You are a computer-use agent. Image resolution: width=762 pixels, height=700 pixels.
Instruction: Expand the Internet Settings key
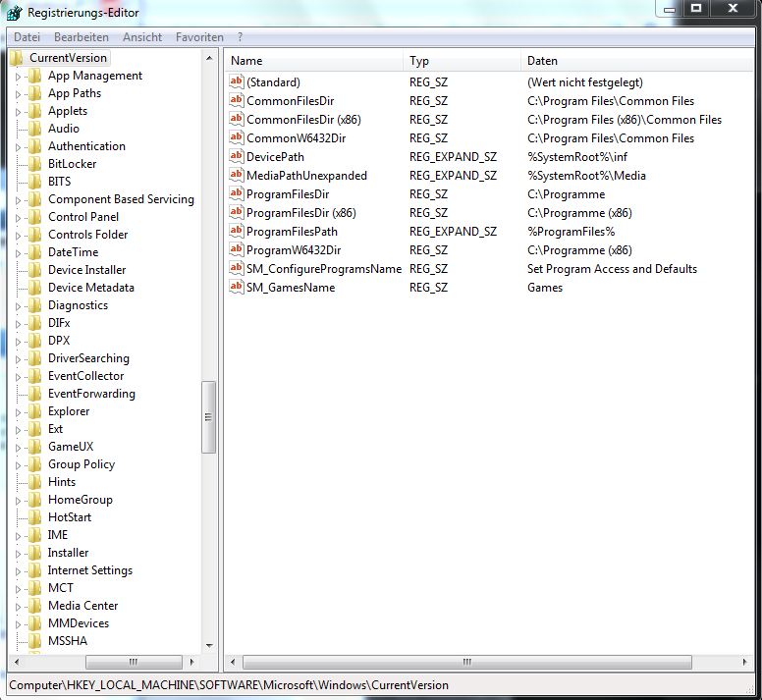tap(18, 571)
